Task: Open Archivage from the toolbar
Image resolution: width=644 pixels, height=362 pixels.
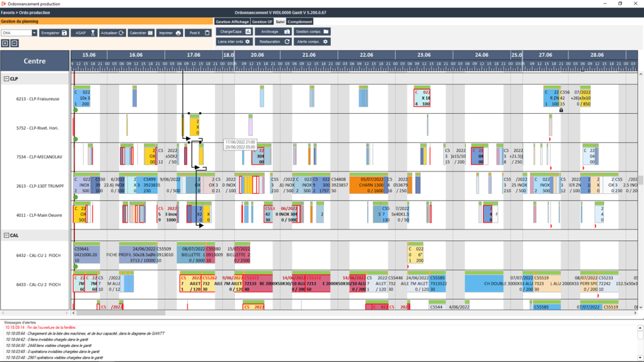Action: click(x=274, y=32)
